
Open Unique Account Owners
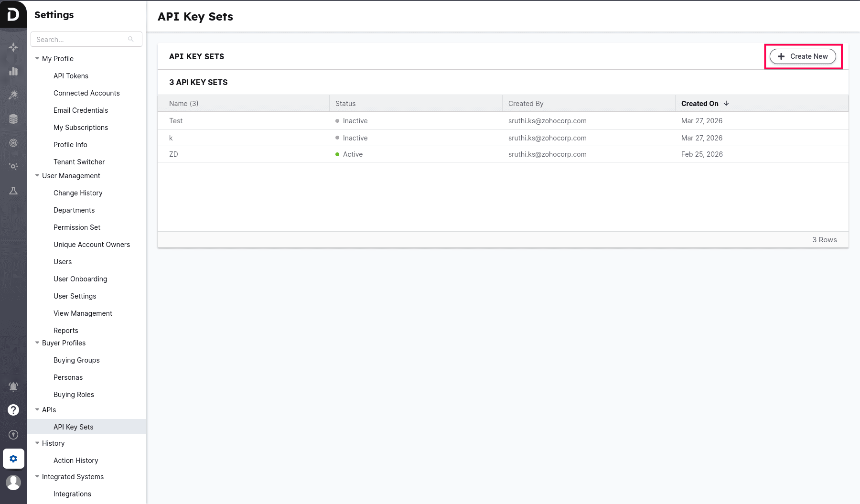(x=92, y=245)
